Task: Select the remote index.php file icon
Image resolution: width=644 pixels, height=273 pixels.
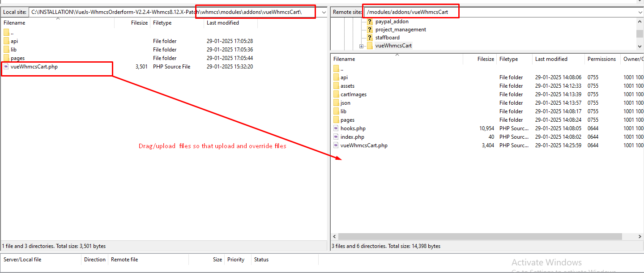Action: tap(336, 137)
